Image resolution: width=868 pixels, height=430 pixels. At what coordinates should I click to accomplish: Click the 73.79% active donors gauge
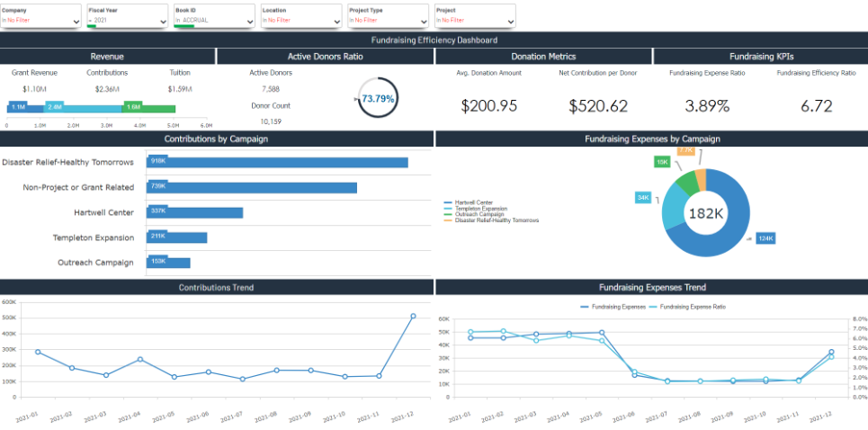coord(378,98)
